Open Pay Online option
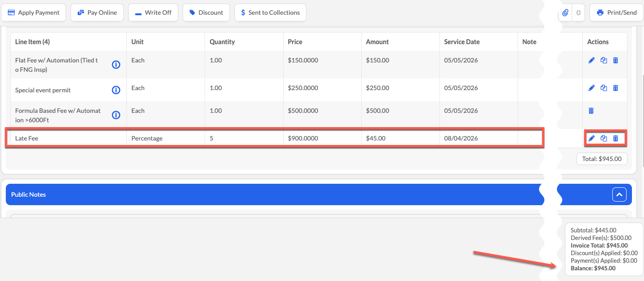Viewport: 644px width, 281px height. (x=97, y=12)
